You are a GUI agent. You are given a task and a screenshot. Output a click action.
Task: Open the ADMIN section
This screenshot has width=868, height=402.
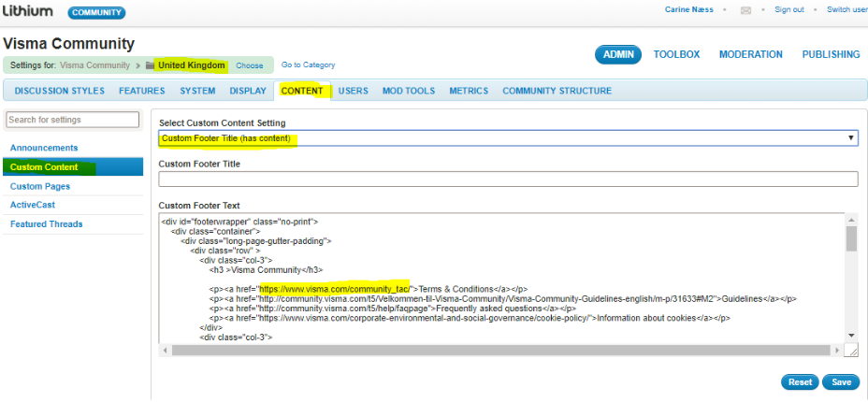click(x=617, y=55)
